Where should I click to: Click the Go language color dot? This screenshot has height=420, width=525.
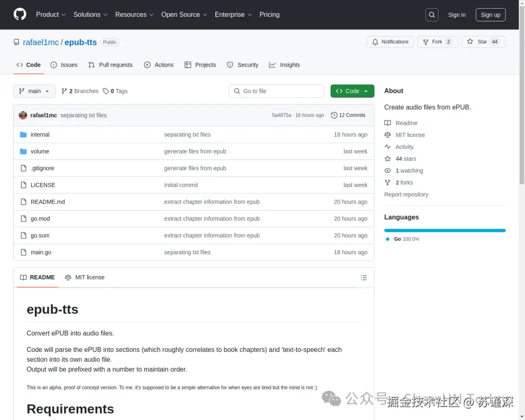[387, 239]
